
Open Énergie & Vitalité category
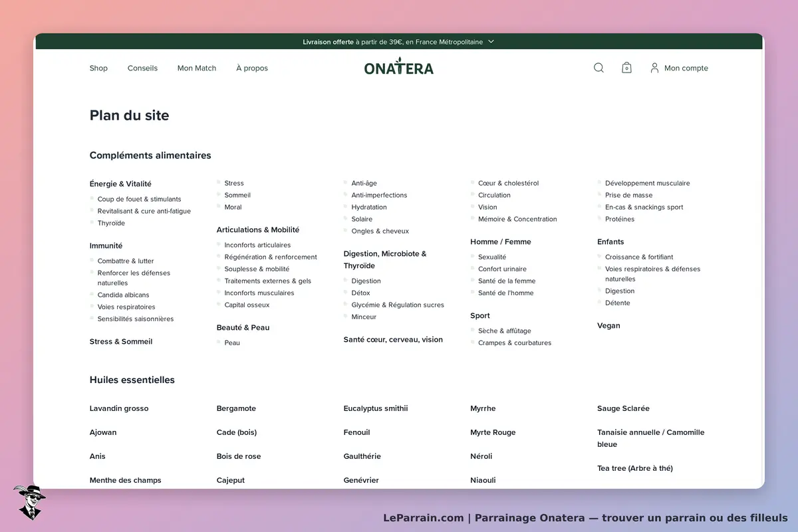click(x=120, y=184)
